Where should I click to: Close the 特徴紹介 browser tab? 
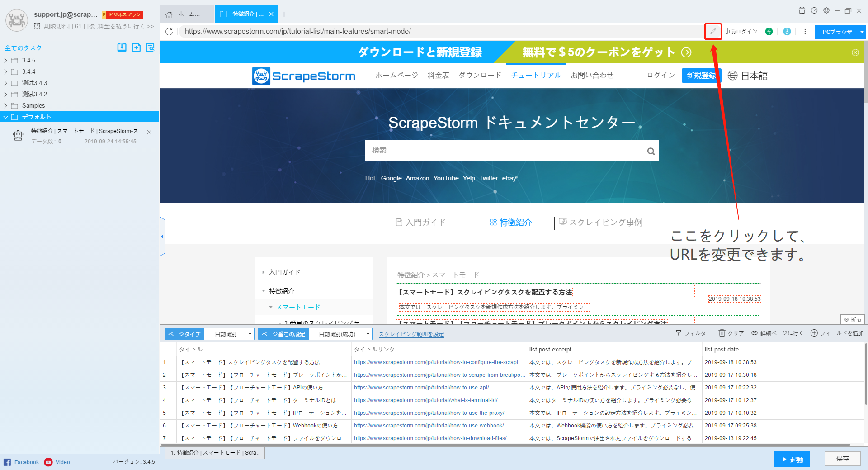coord(271,14)
